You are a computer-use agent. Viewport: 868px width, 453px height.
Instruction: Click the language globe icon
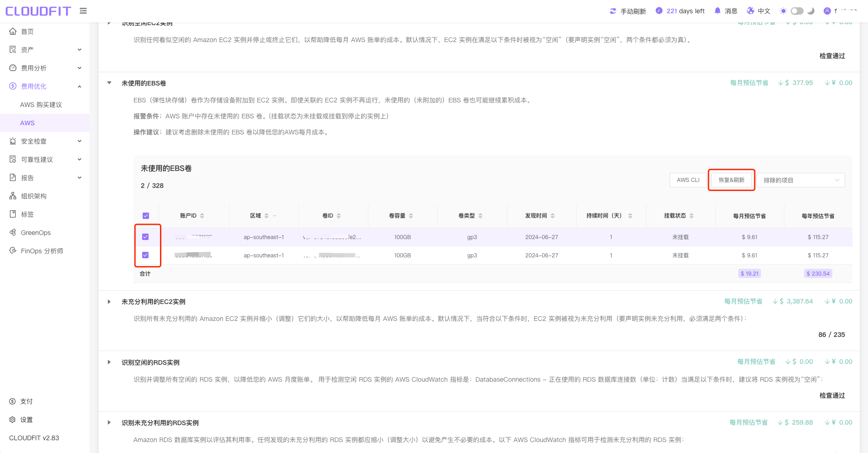[751, 11]
